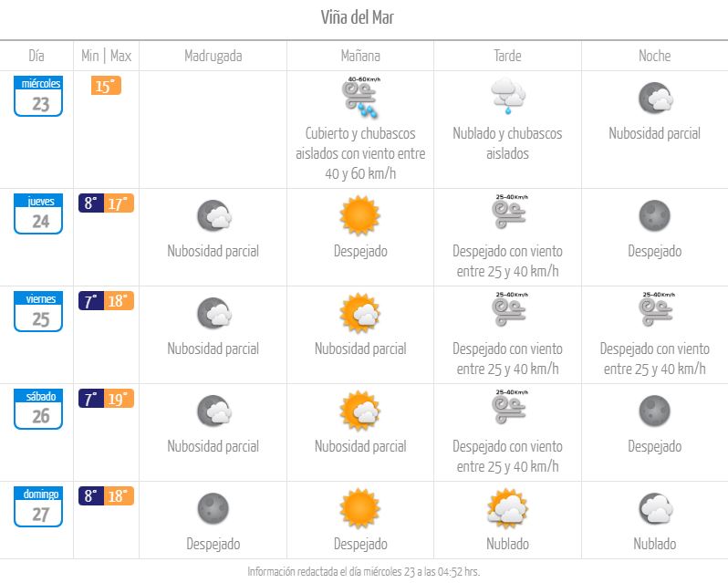Click the Madrugada column header
Viewport: 728px width, 583px height.
[213, 57]
